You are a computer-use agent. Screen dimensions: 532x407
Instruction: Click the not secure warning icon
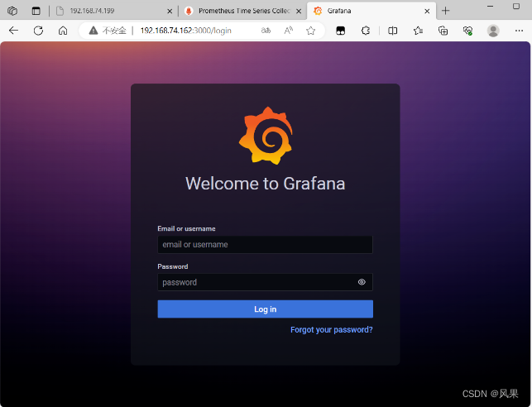tap(93, 31)
